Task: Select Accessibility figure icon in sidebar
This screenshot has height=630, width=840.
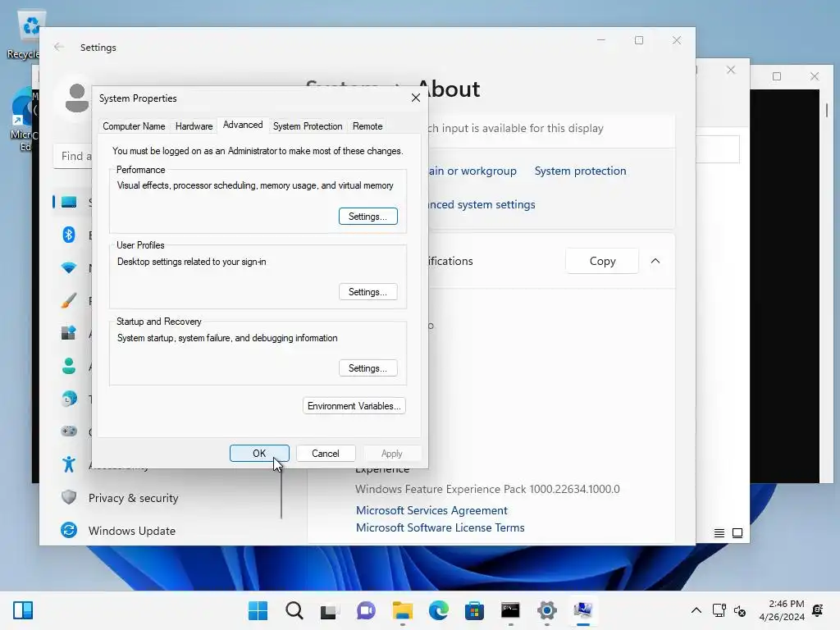Action: click(69, 464)
